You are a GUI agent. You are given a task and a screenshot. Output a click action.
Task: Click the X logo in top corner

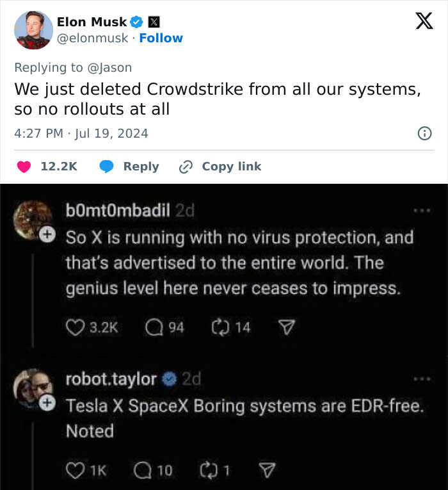coord(420,22)
